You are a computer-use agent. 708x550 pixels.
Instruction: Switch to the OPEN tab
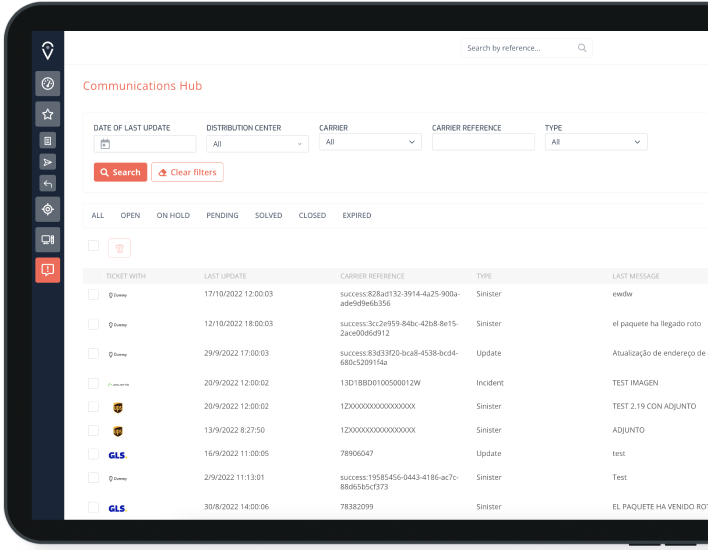[x=130, y=215]
